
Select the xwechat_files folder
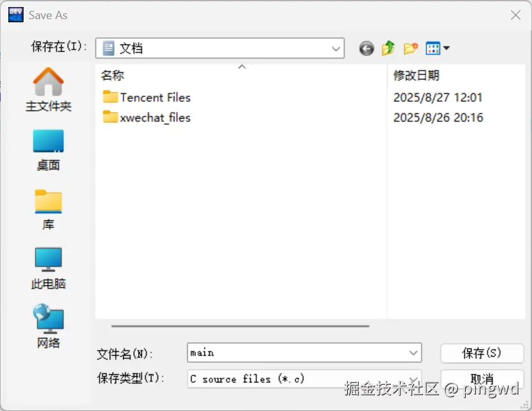tap(147, 117)
